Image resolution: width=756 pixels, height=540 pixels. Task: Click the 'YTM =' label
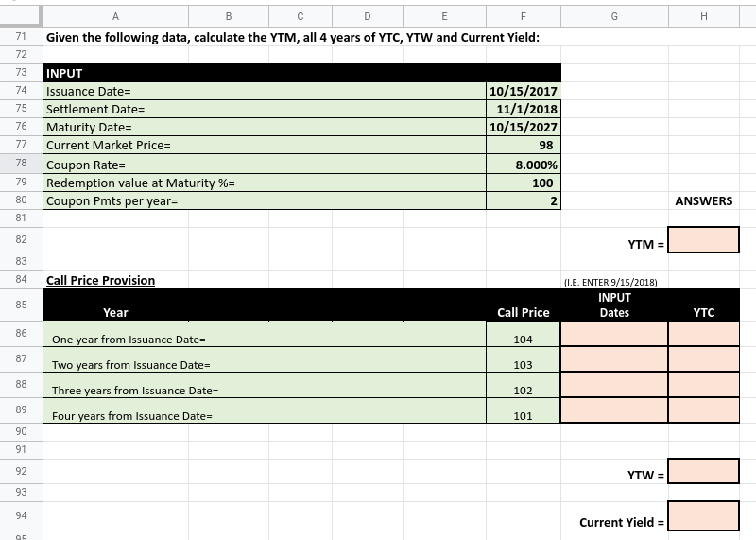(646, 245)
